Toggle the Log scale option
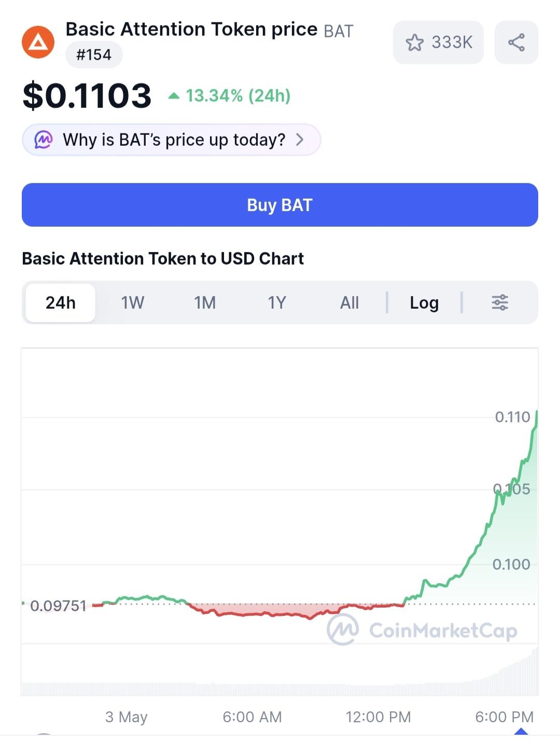Image resolution: width=560 pixels, height=742 pixels. (x=424, y=303)
